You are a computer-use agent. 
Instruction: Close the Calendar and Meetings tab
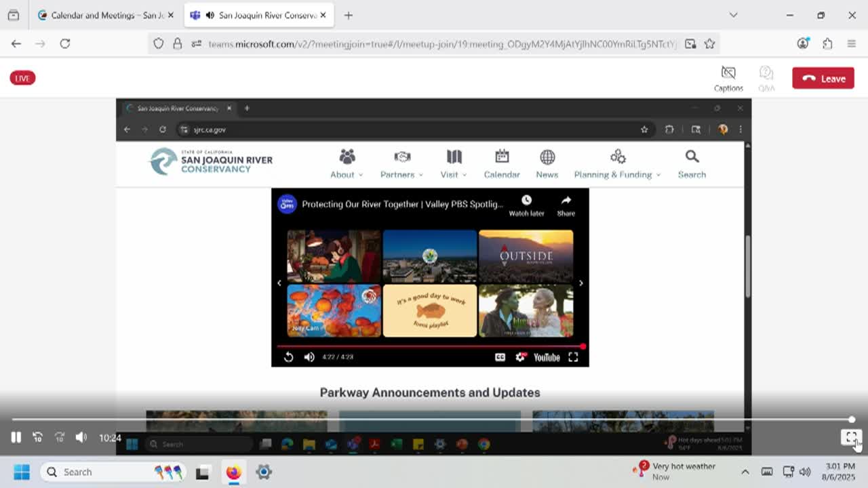(x=170, y=15)
